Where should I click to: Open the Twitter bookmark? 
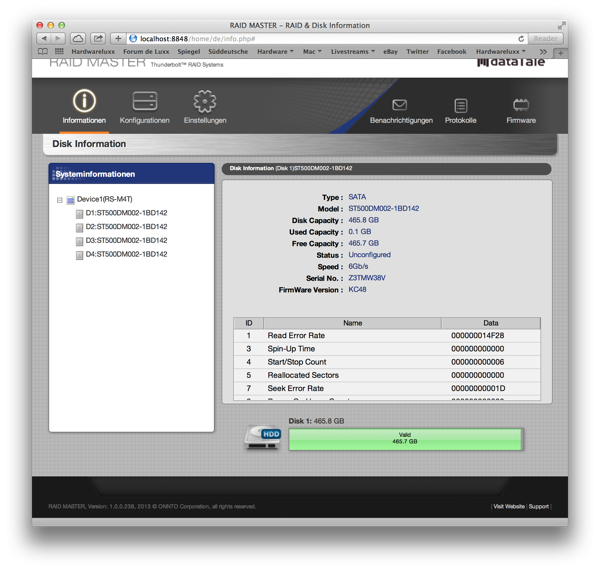click(x=417, y=51)
